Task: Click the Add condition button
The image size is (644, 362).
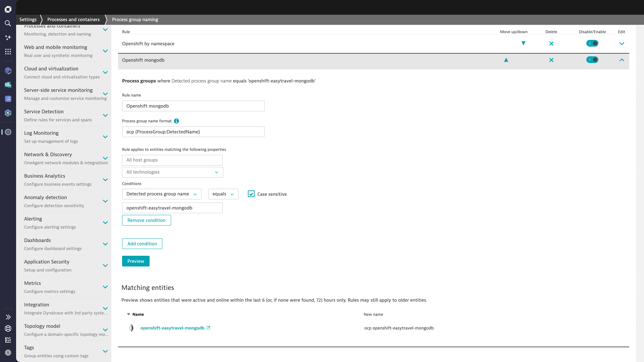Action: (x=142, y=244)
